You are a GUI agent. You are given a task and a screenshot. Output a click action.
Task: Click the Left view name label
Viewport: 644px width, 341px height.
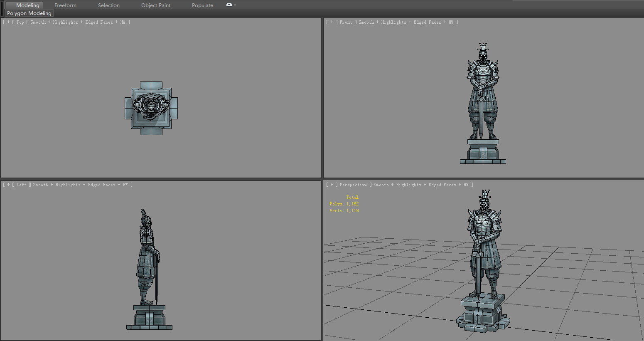coord(22,185)
